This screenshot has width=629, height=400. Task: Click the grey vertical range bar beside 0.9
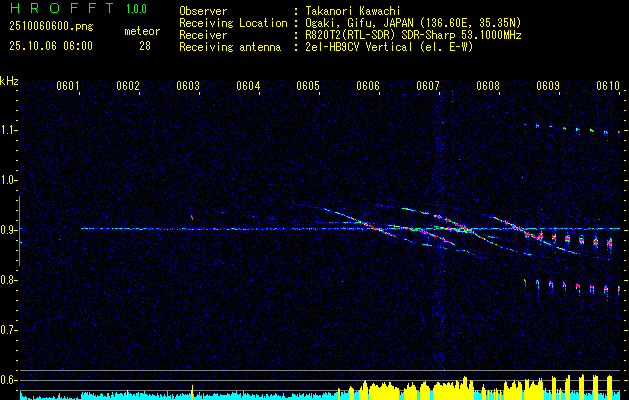pyautogui.click(x=19, y=231)
